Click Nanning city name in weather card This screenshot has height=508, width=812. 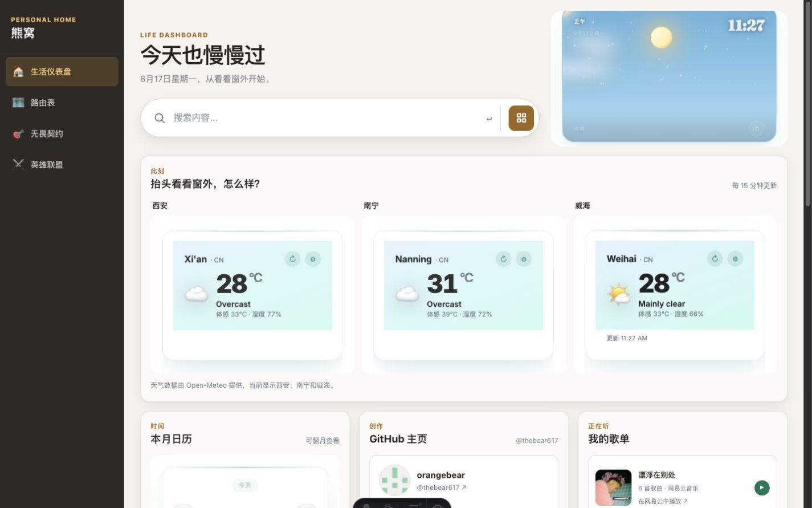413,259
